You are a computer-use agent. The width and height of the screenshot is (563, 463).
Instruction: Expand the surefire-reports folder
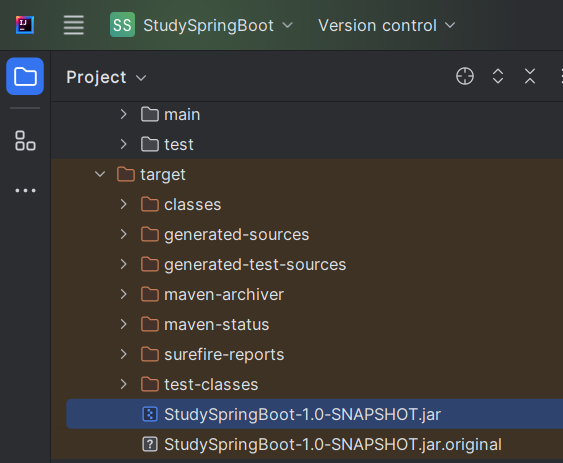click(x=124, y=354)
